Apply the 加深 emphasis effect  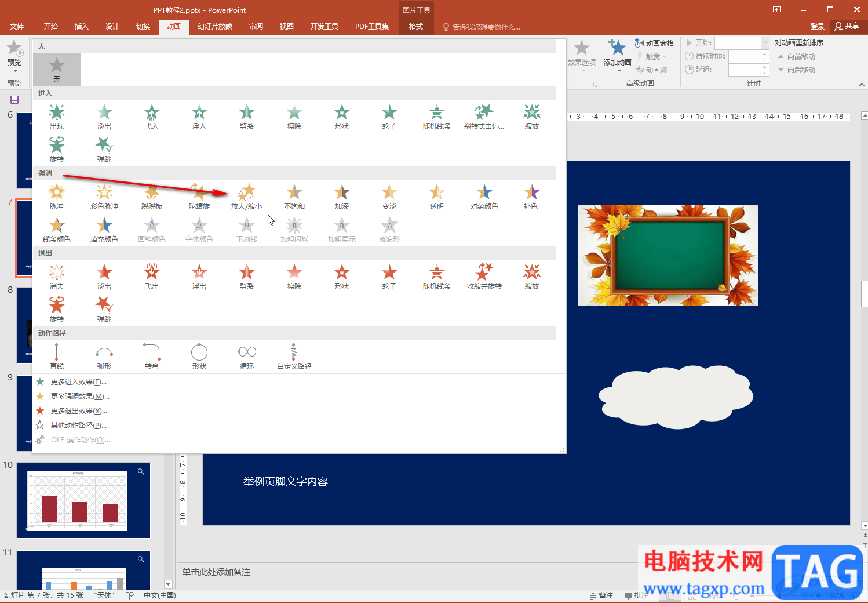[x=342, y=197]
